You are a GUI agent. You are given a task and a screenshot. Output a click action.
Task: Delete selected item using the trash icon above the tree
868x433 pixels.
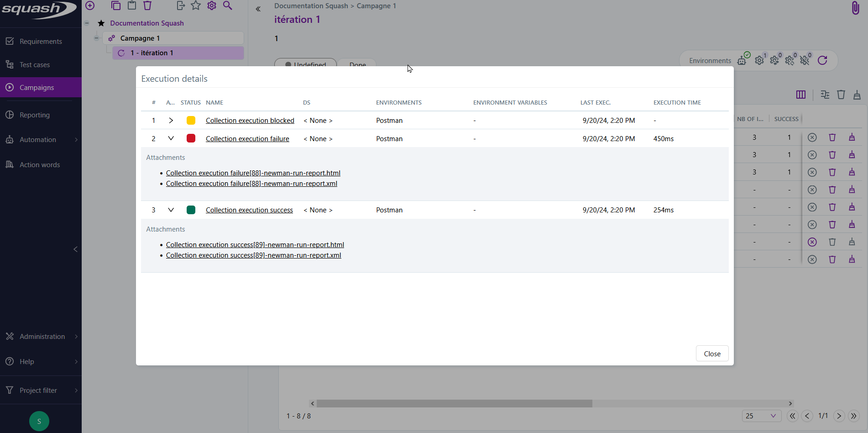coord(147,5)
